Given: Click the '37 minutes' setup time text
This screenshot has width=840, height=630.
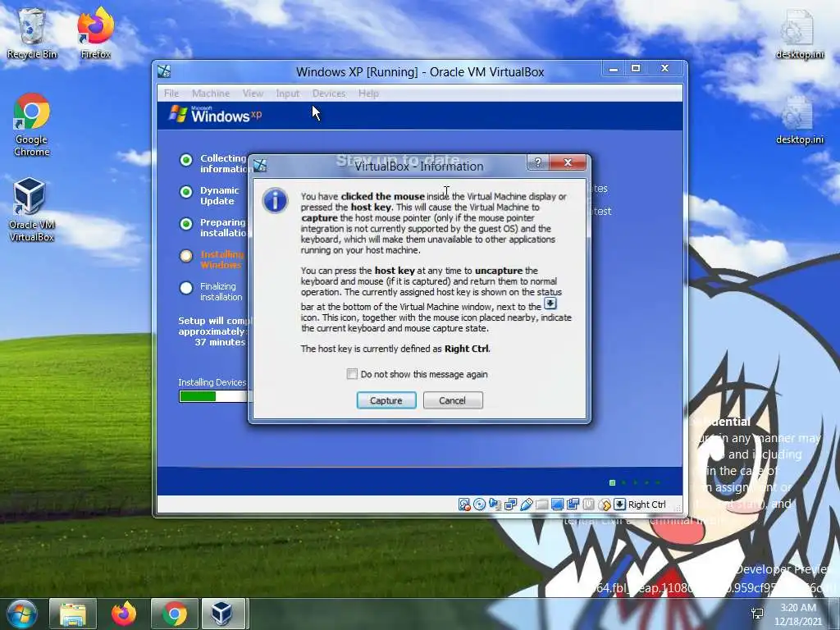Looking at the screenshot, I should click(220, 342).
